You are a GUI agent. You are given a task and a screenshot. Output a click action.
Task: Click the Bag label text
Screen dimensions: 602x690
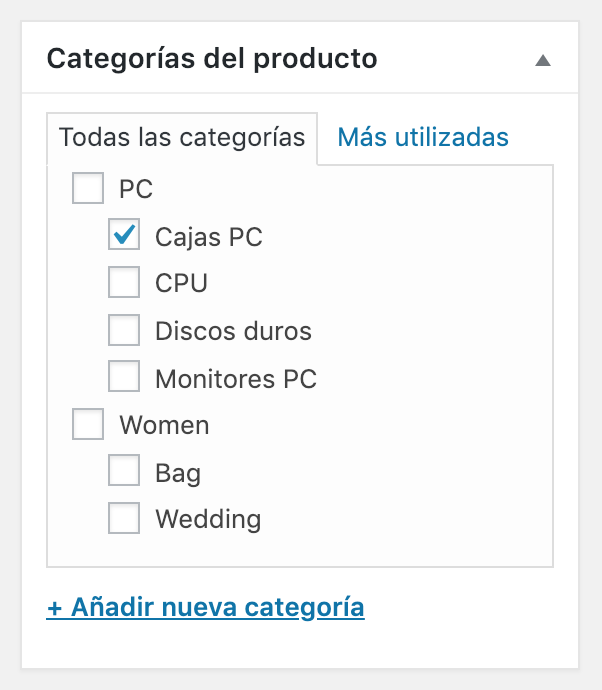click(x=178, y=473)
